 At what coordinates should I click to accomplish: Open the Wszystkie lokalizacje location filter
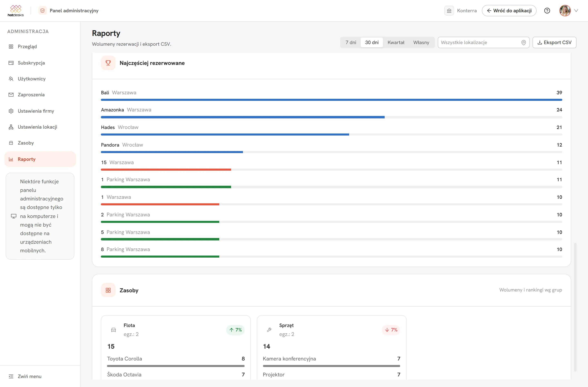pyautogui.click(x=483, y=42)
